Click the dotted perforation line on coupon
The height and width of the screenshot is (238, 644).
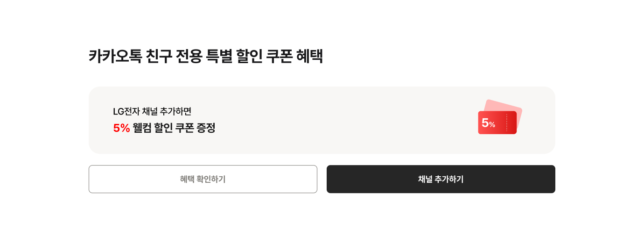pos(507,123)
